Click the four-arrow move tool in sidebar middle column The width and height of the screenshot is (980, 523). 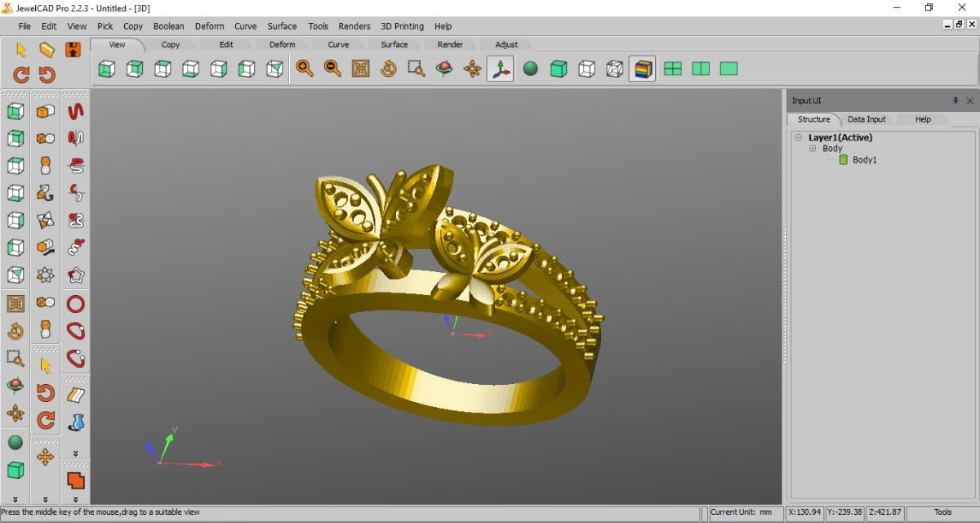point(45,457)
